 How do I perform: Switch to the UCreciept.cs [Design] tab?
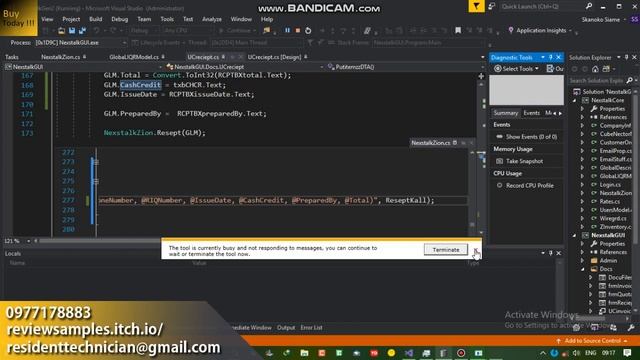pos(277,57)
